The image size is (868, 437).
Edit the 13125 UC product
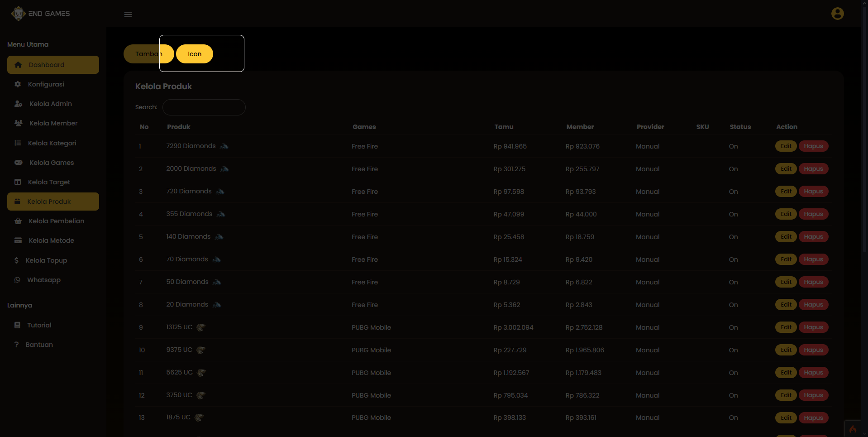(x=786, y=327)
